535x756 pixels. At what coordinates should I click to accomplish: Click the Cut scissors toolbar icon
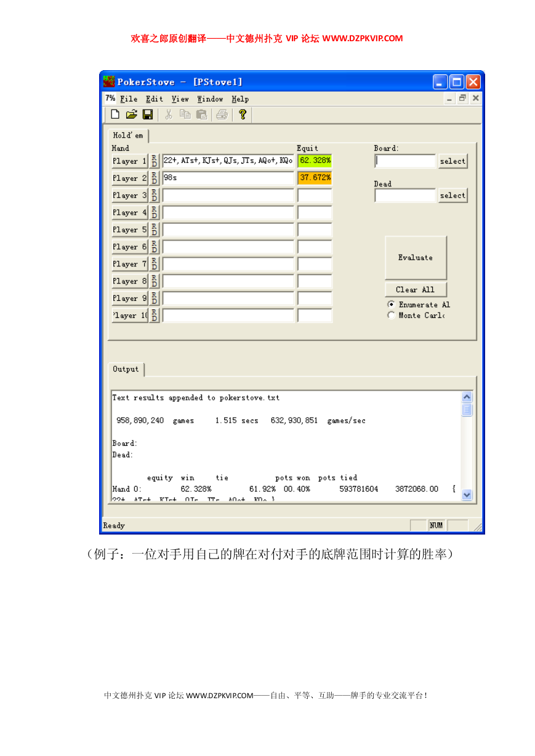pos(168,114)
